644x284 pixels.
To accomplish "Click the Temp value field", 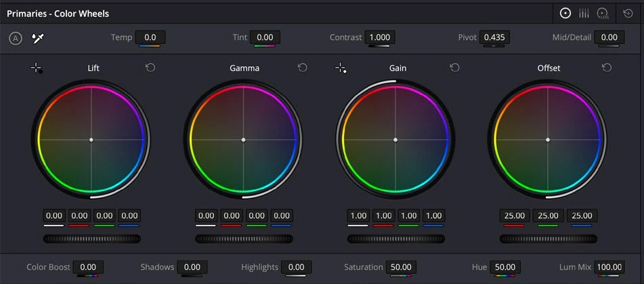I will tap(150, 37).
